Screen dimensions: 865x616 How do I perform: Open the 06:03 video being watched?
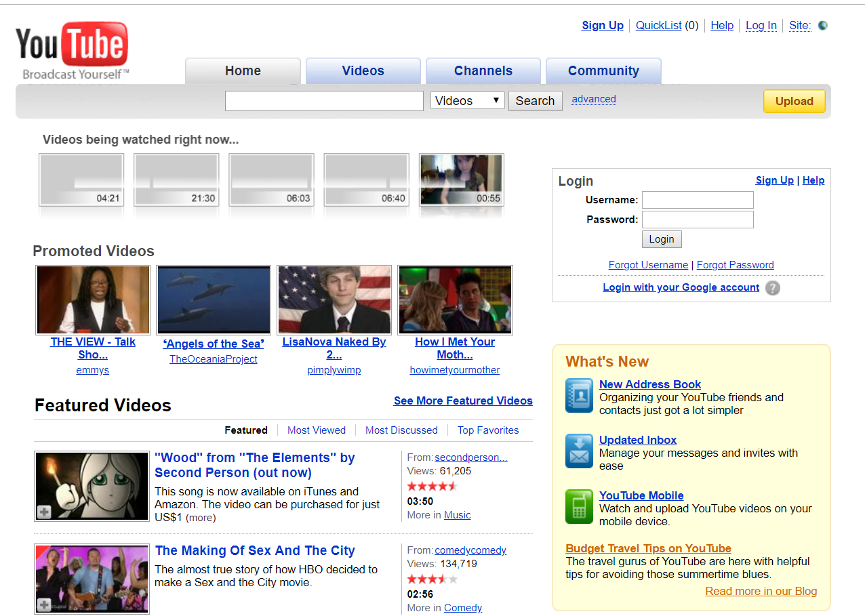(271, 180)
